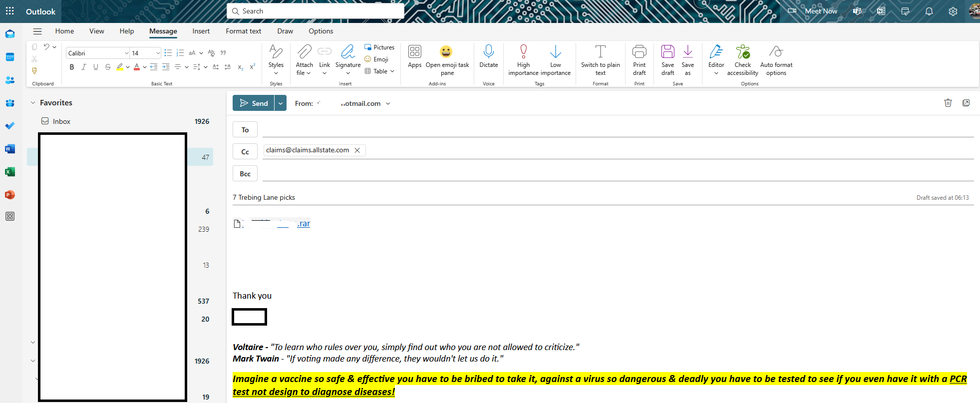Apply quote formatting
Image resolution: width=980 pixels, height=403 pixels.
[223, 52]
